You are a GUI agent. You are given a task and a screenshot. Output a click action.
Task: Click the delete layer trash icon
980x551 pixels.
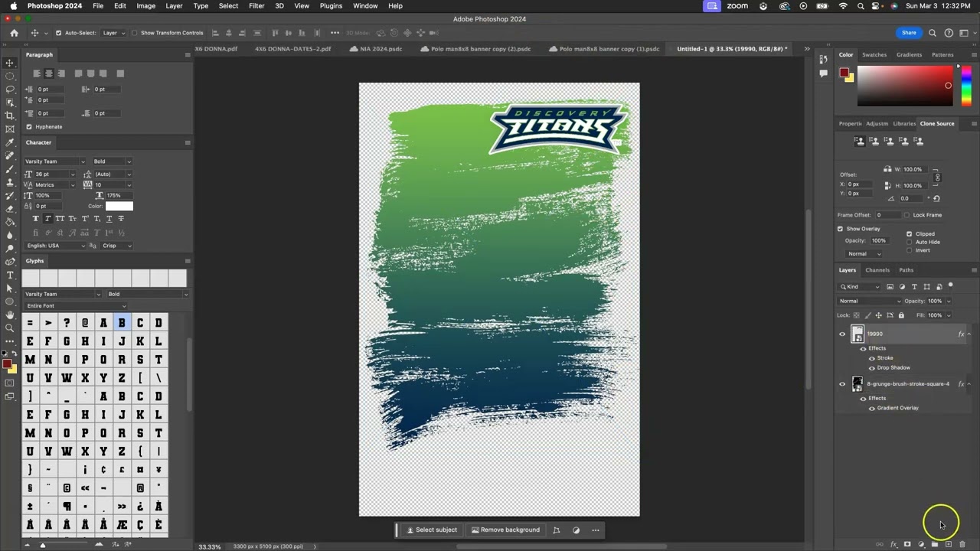962,544
